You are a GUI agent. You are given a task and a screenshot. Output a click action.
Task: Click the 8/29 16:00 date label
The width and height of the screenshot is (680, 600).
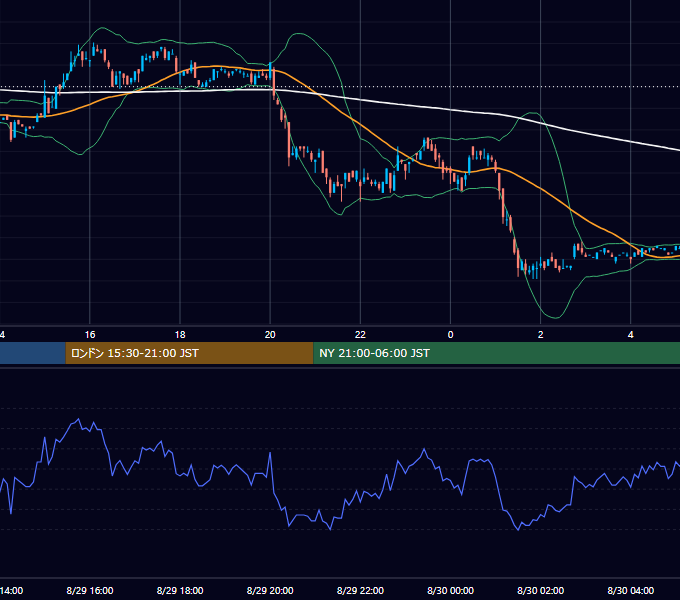[90, 590]
